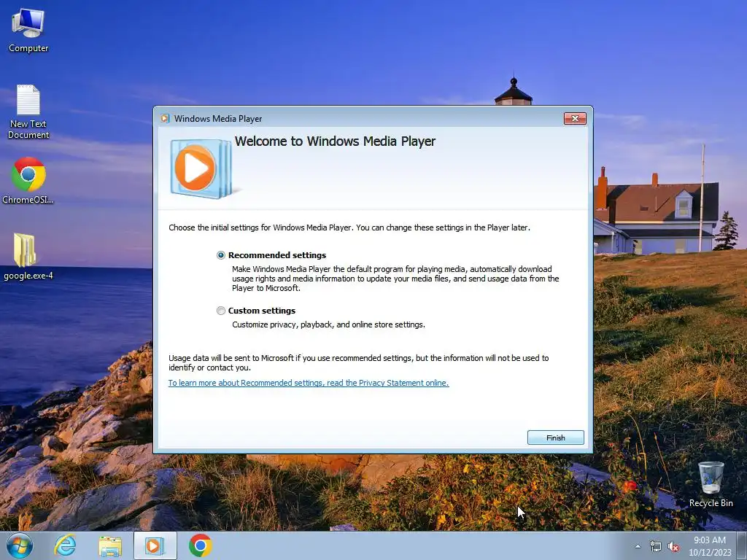
Task: Click the Show desktop strip at taskbar end
Action: (742, 545)
